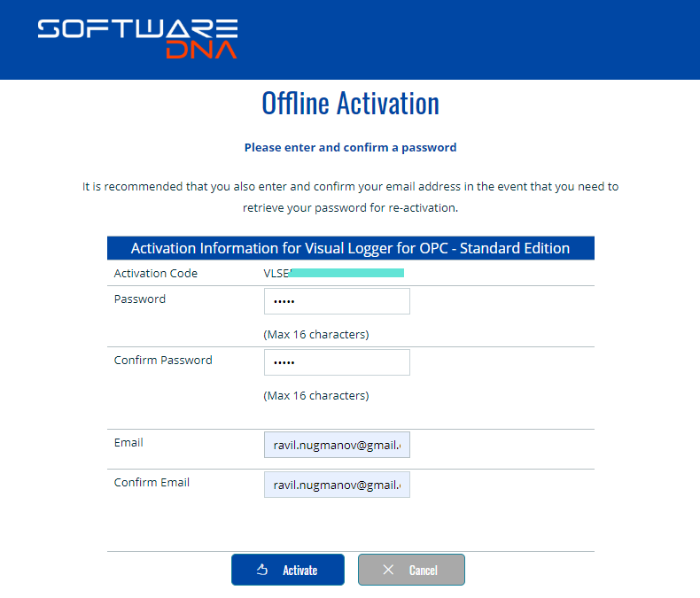Click the Software DNA logo
Screen dimensions: 700x598
[137, 39]
